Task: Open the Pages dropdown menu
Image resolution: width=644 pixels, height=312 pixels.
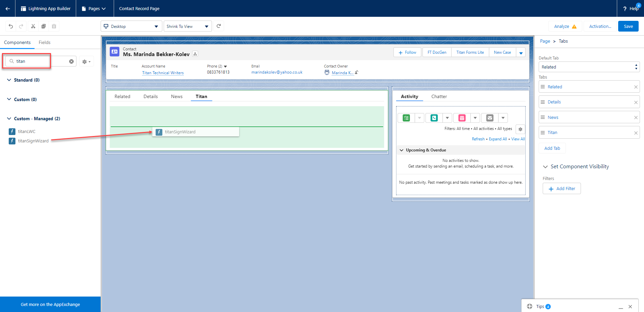Action: pyautogui.click(x=94, y=8)
